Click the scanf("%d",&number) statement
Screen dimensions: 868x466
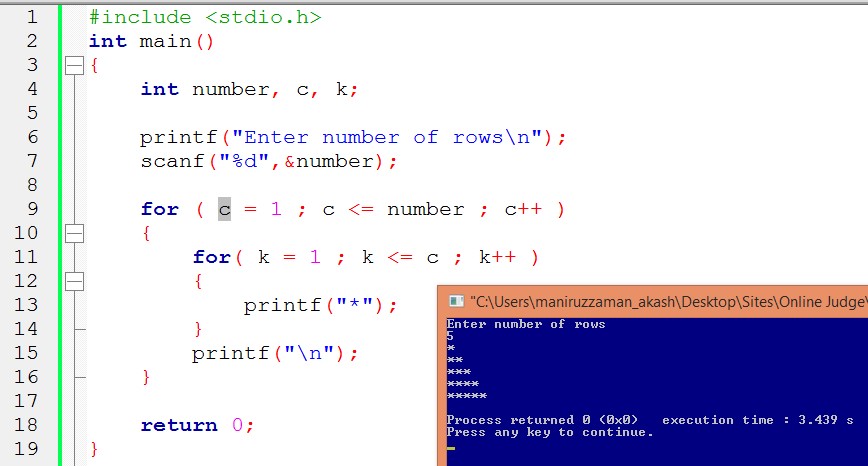coord(268,161)
